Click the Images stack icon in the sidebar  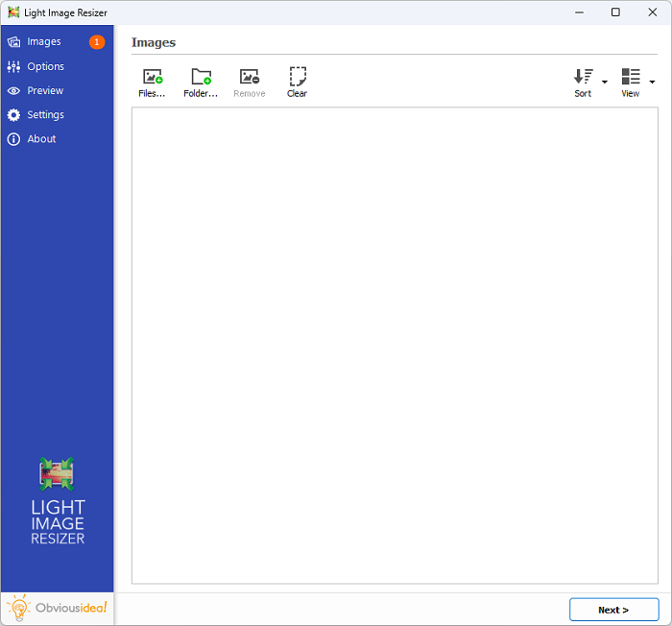13,42
